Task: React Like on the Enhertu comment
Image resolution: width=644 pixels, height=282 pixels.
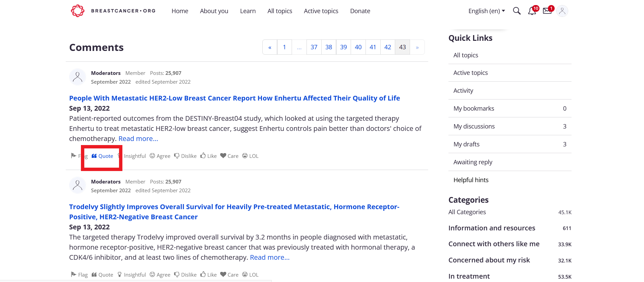Action: tap(208, 156)
